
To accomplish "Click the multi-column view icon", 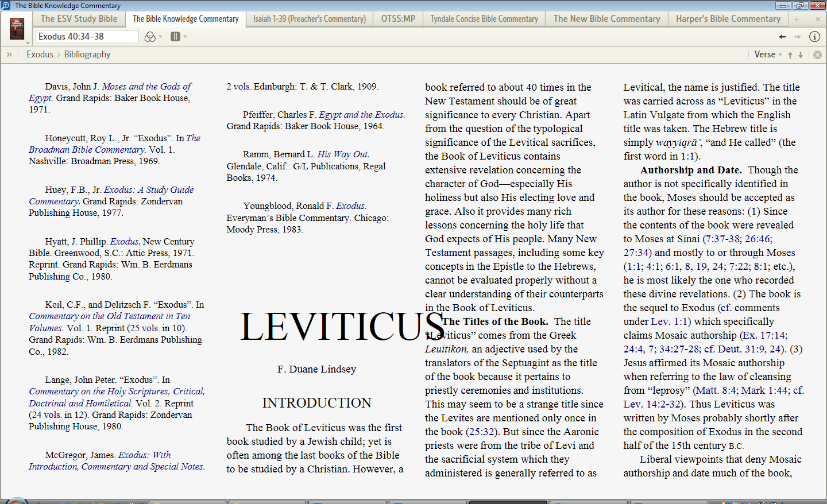I will (x=175, y=36).
